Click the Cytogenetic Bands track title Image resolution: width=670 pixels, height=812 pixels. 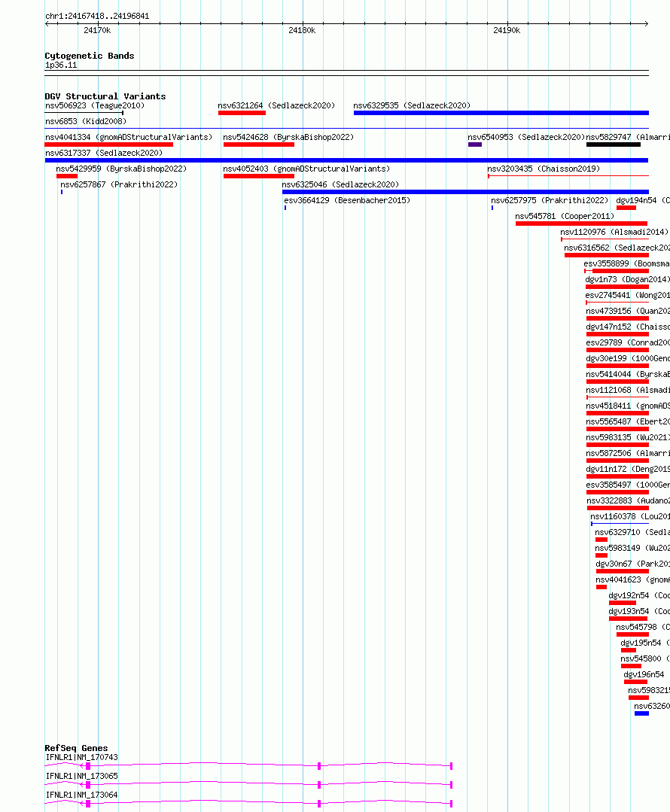89,56
